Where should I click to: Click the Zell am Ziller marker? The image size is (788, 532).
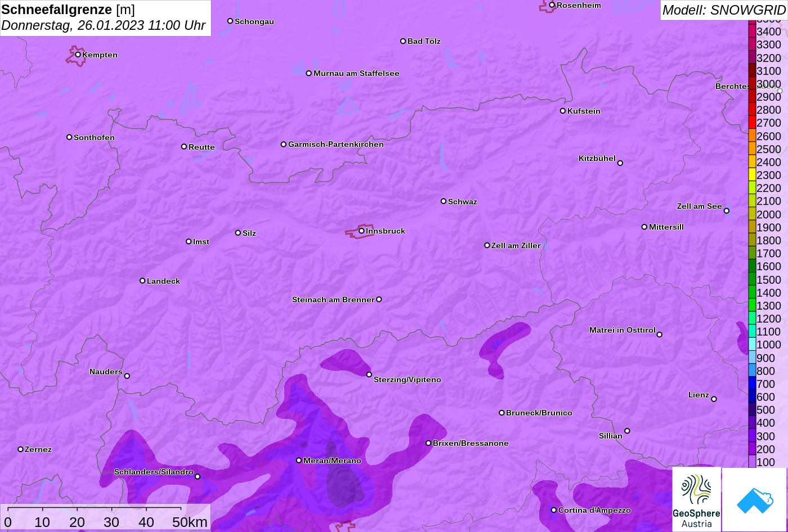pyautogui.click(x=487, y=245)
